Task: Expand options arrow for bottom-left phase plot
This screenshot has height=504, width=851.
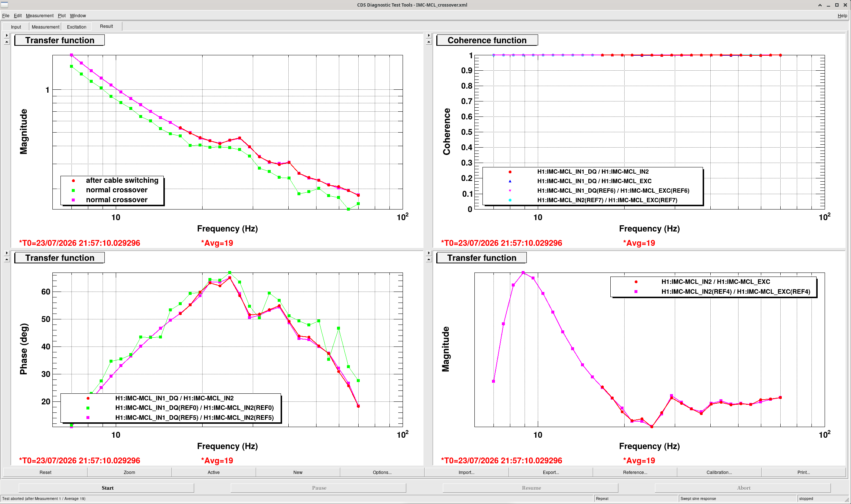Action: coord(7,253)
